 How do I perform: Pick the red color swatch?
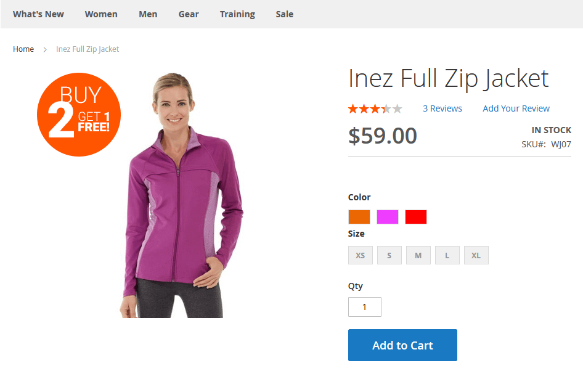click(416, 217)
